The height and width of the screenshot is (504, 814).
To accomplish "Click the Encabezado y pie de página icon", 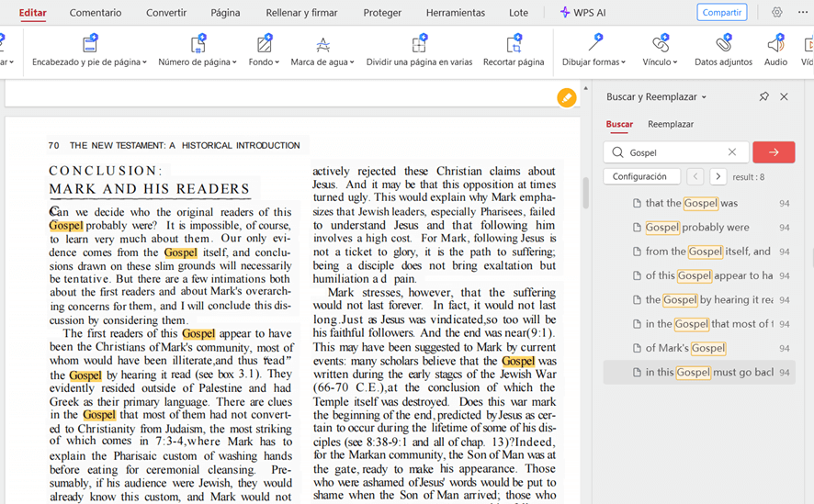I will tap(89, 44).
